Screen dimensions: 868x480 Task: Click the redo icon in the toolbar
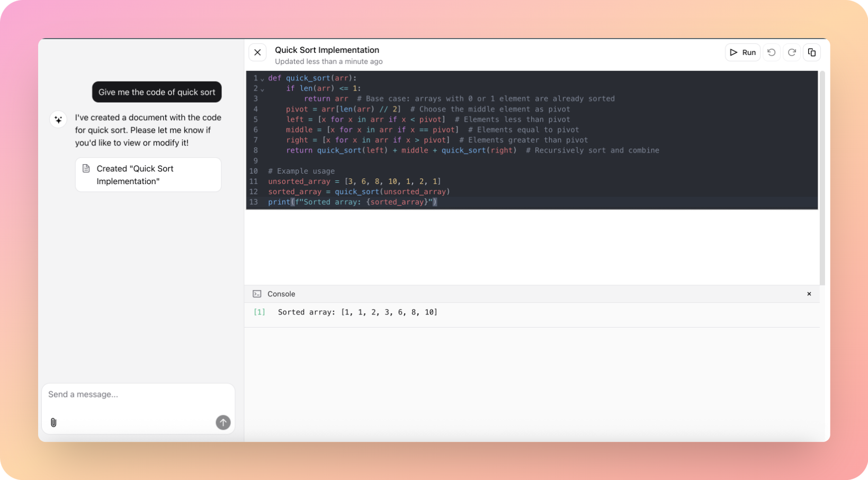pos(792,52)
